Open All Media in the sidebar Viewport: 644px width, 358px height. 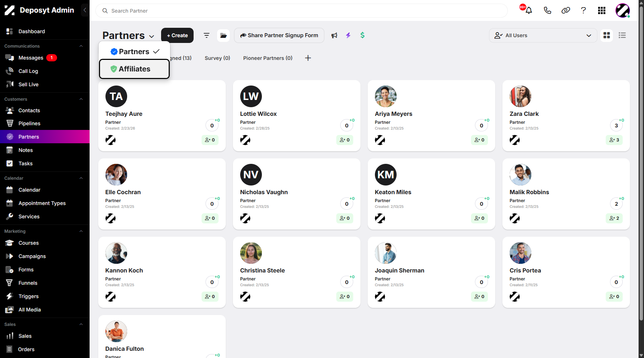[x=45, y=310]
